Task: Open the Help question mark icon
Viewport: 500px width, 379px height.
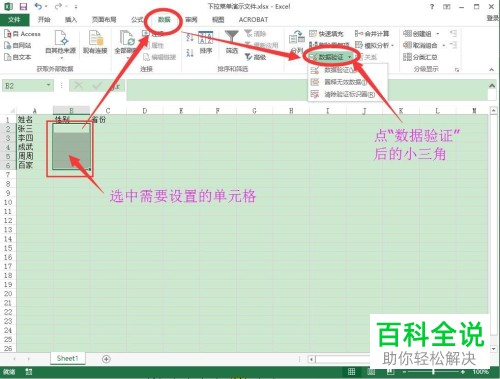Action: pos(432,6)
